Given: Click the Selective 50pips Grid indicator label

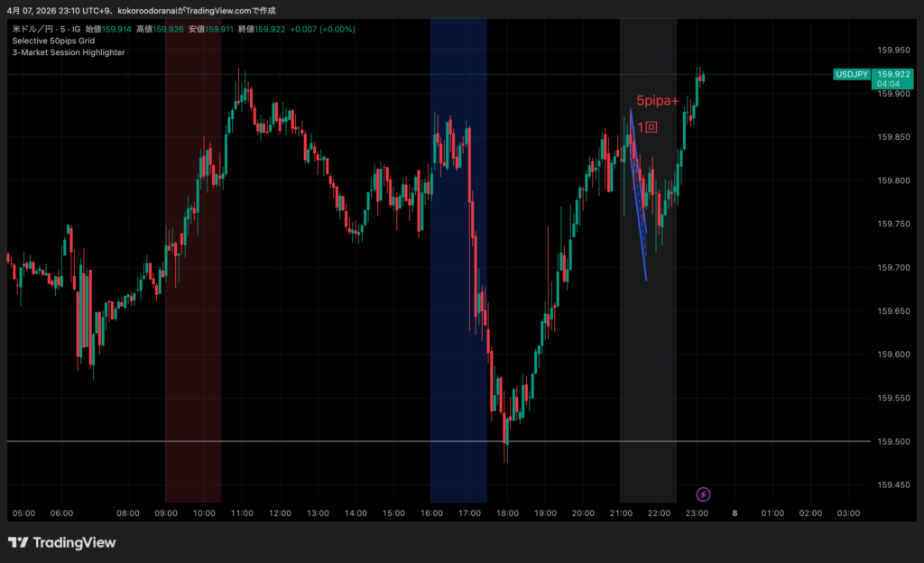Looking at the screenshot, I should pyautogui.click(x=53, y=41).
